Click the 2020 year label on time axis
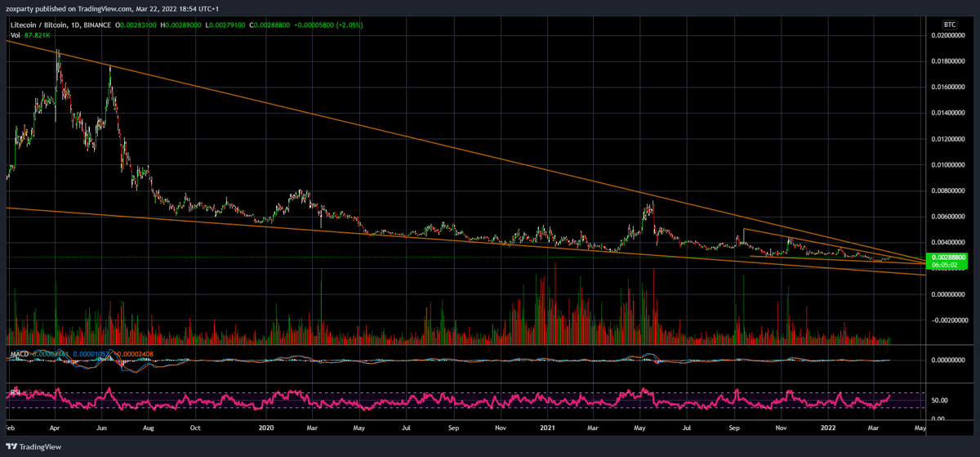Viewport: 980px width, 457px height. (x=265, y=427)
